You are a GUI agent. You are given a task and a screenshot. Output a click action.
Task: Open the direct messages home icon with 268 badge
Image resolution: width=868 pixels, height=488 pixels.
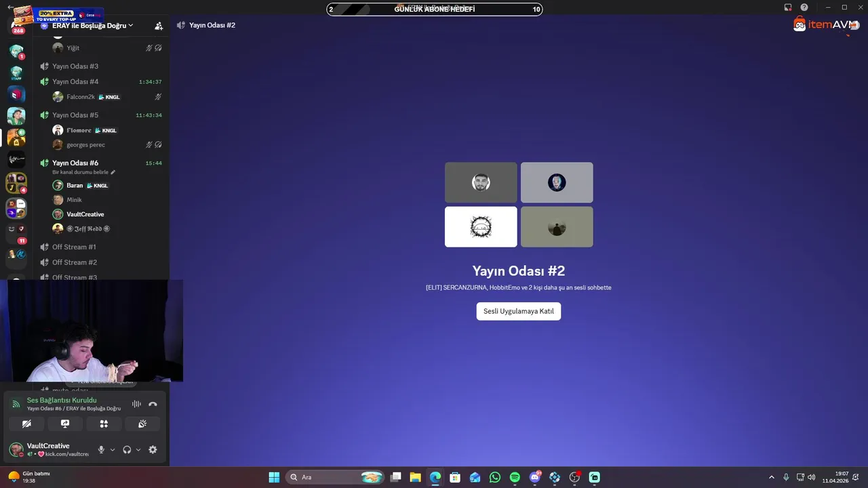(17, 25)
